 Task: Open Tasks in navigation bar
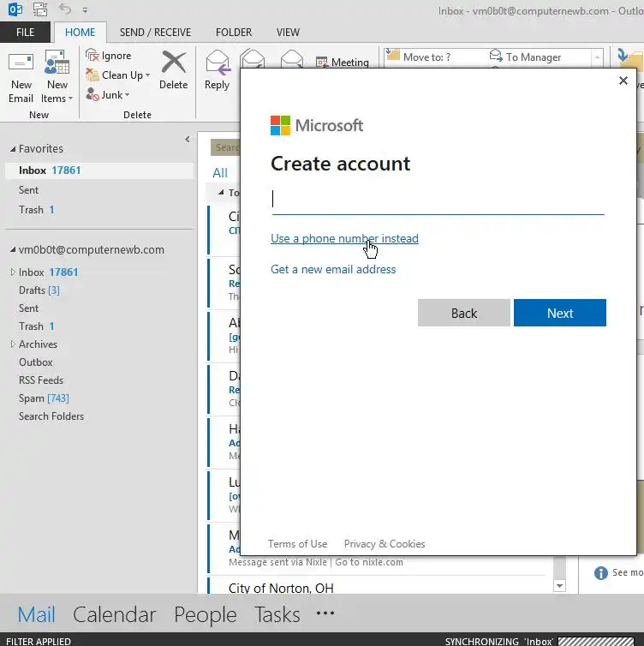[x=277, y=614]
